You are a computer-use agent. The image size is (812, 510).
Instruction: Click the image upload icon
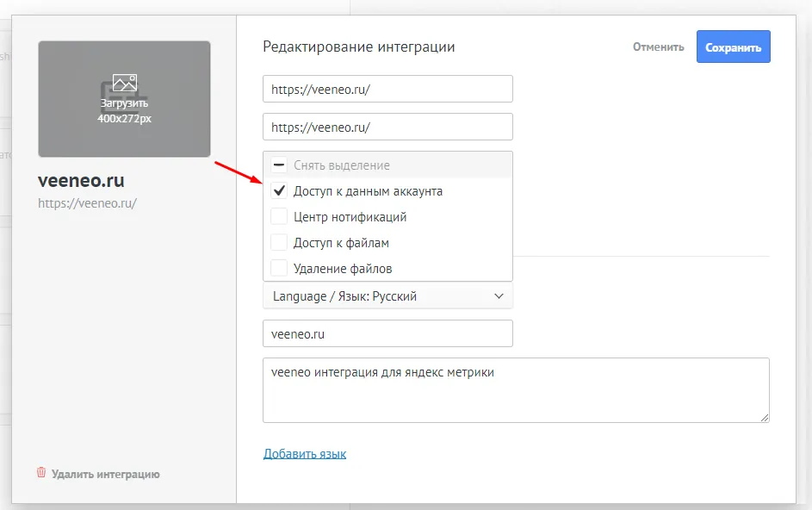coord(125,83)
